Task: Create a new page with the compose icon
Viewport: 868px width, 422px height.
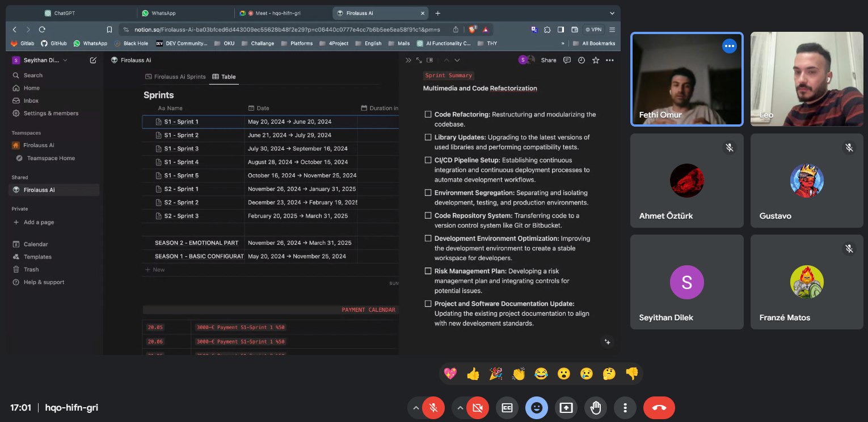Action: [x=93, y=60]
